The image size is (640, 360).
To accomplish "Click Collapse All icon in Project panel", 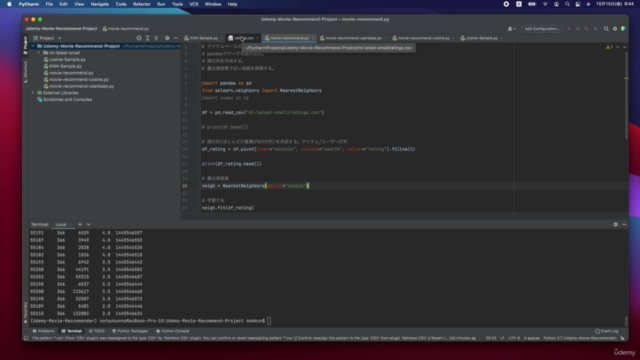I will tap(156, 38).
